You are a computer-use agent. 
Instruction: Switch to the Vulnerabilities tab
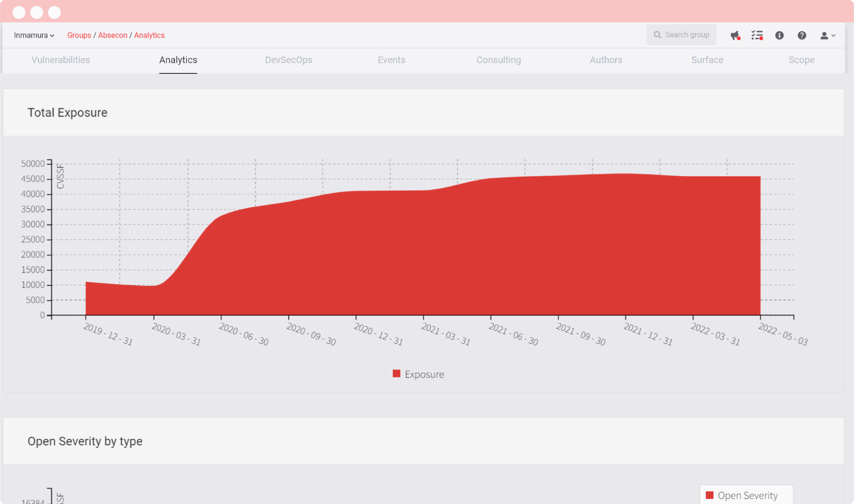(61, 60)
